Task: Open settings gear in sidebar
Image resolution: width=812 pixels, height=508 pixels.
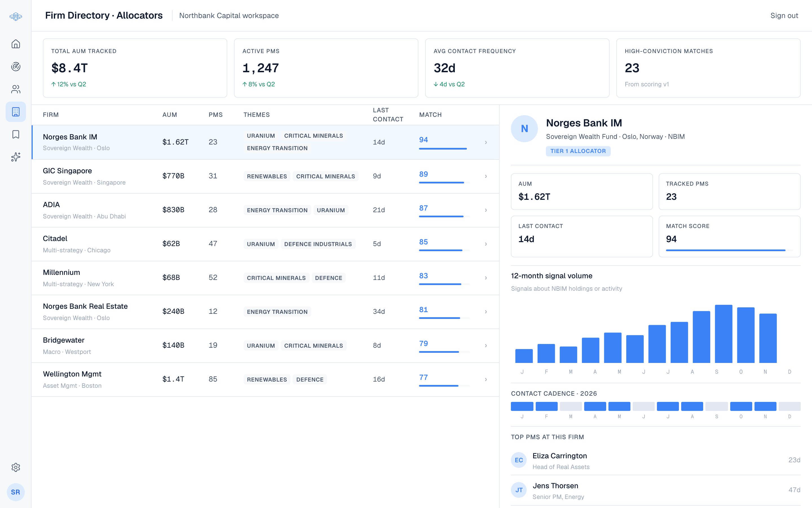Action: pyautogui.click(x=16, y=467)
